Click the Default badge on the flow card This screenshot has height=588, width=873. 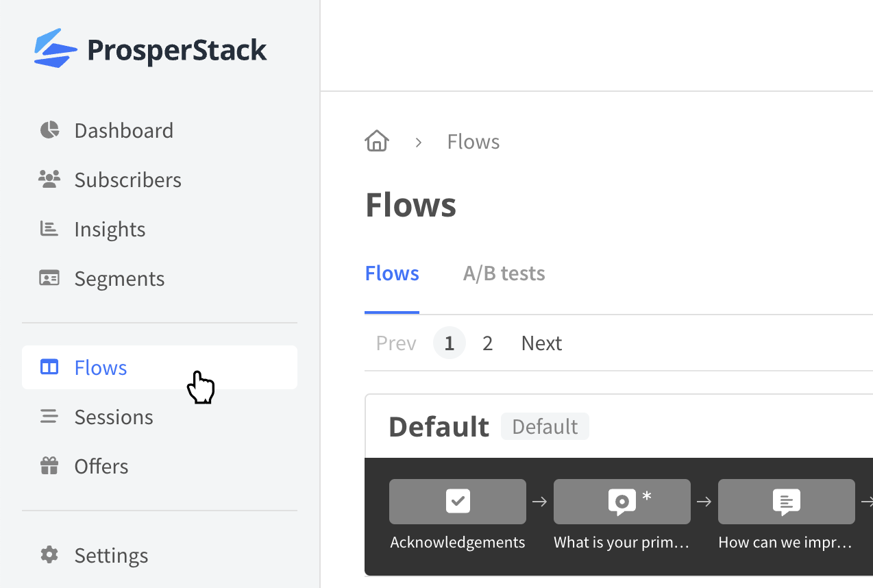point(545,426)
